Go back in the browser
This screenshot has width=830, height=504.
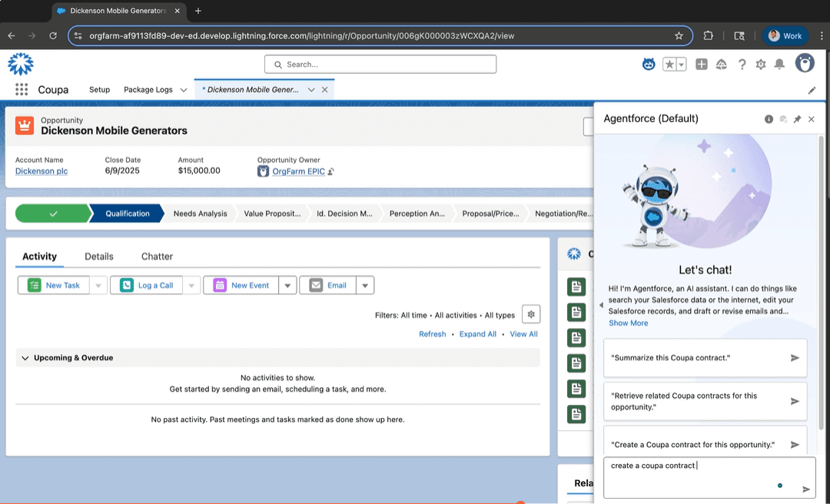[12, 36]
